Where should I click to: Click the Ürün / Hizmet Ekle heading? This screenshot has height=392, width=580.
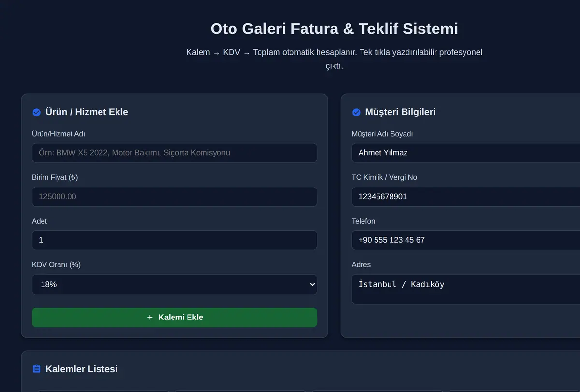tap(87, 112)
